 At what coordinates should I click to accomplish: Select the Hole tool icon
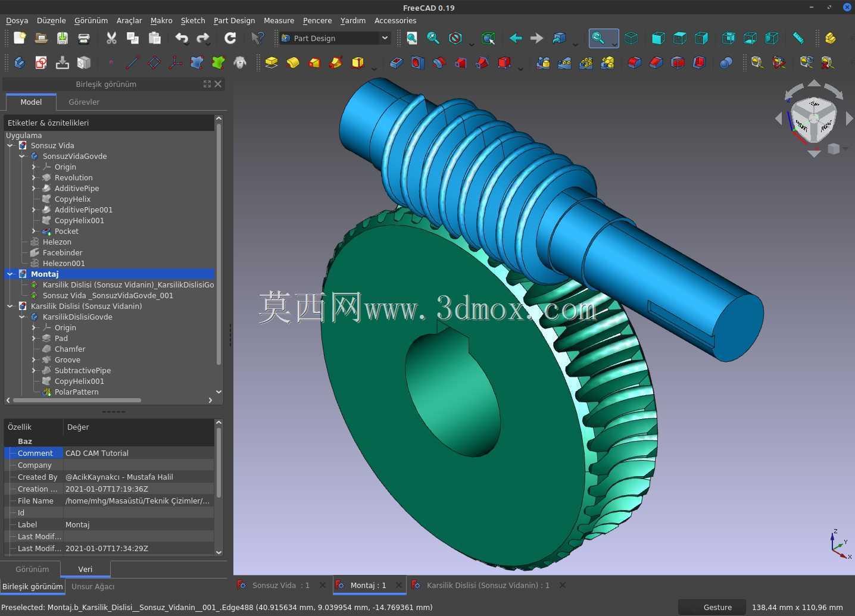417,62
